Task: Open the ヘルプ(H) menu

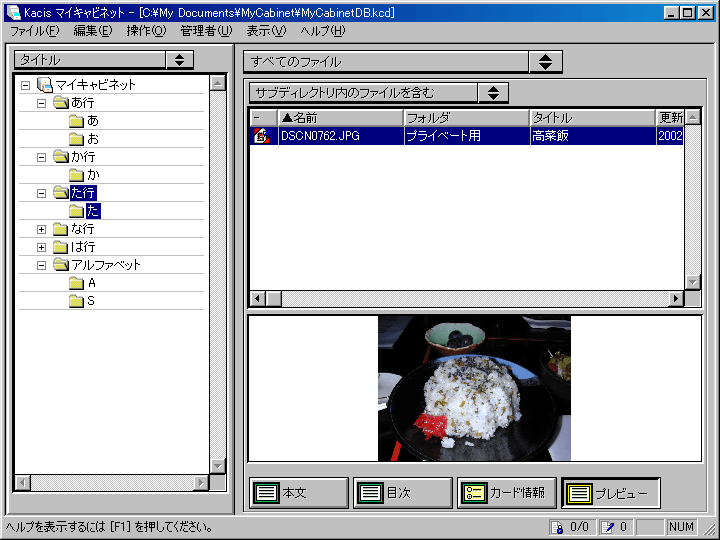Action: pos(322,31)
